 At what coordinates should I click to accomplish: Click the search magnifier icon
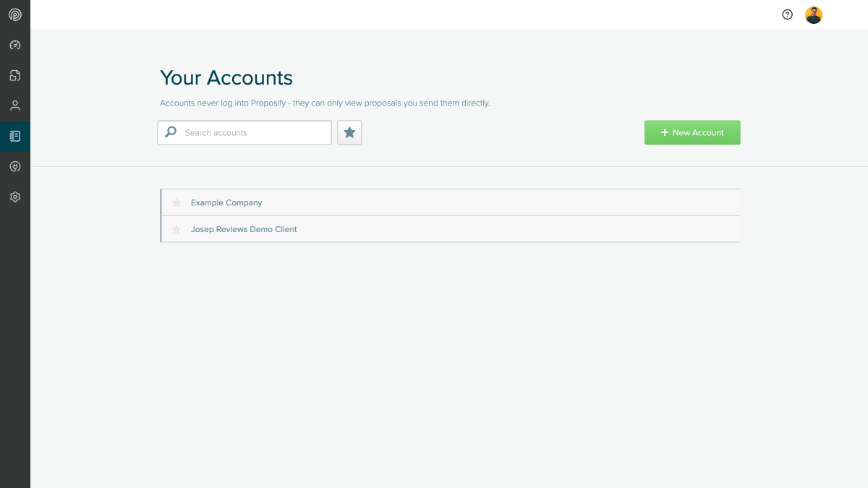(171, 132)
